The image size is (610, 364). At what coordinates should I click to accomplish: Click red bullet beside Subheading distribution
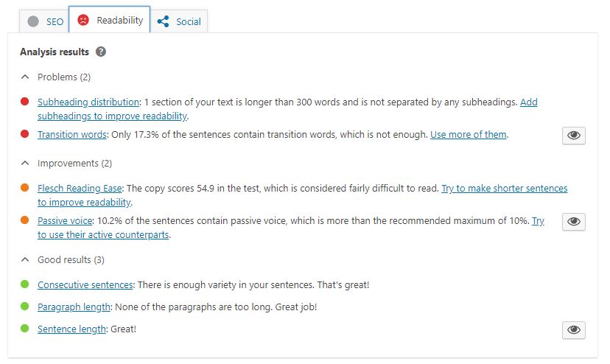click(25, 102)
